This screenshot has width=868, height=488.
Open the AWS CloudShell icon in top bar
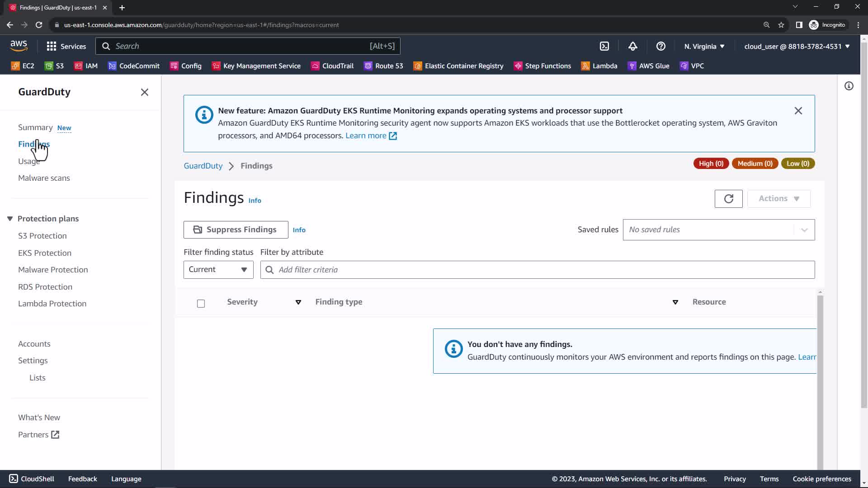click(604, 46)
